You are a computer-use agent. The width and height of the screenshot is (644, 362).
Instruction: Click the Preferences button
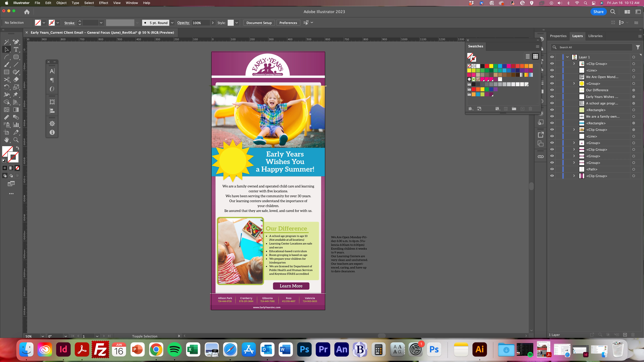288,23
